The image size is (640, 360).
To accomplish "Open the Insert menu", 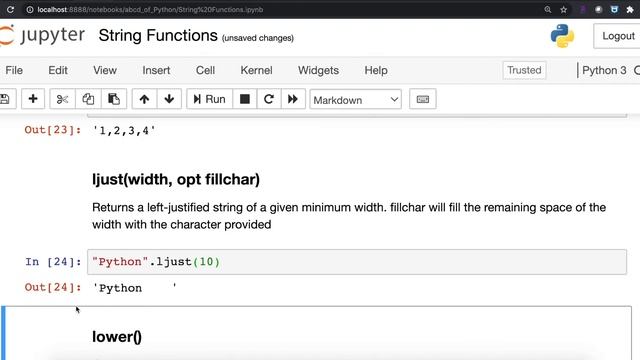I will click(x=156, y=70).
